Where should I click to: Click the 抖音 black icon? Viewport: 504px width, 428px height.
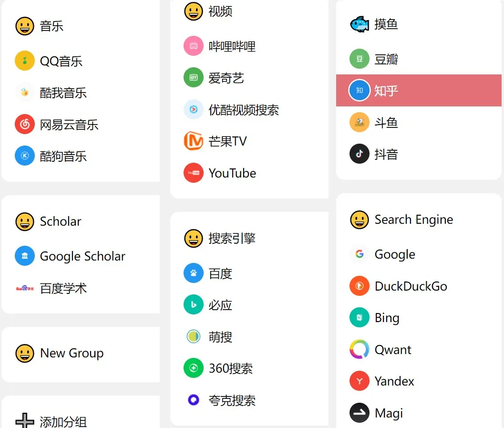click(360, 154)
